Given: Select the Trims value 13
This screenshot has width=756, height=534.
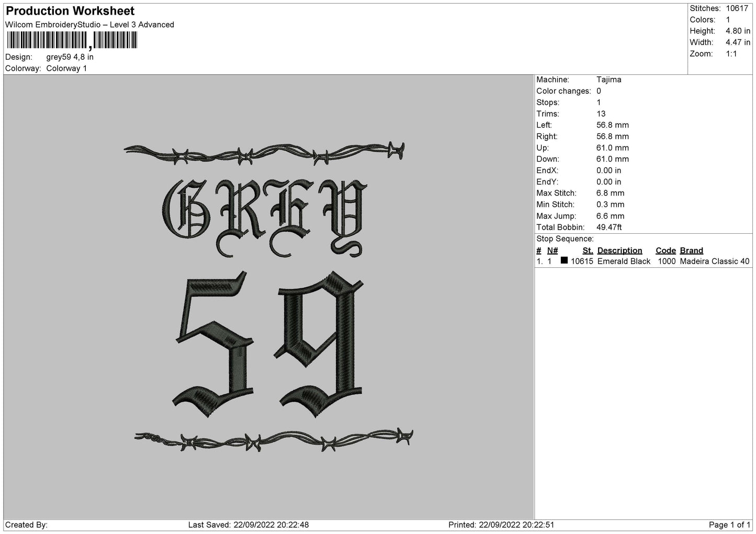Looking at the screenshot, I should [601, 114].
